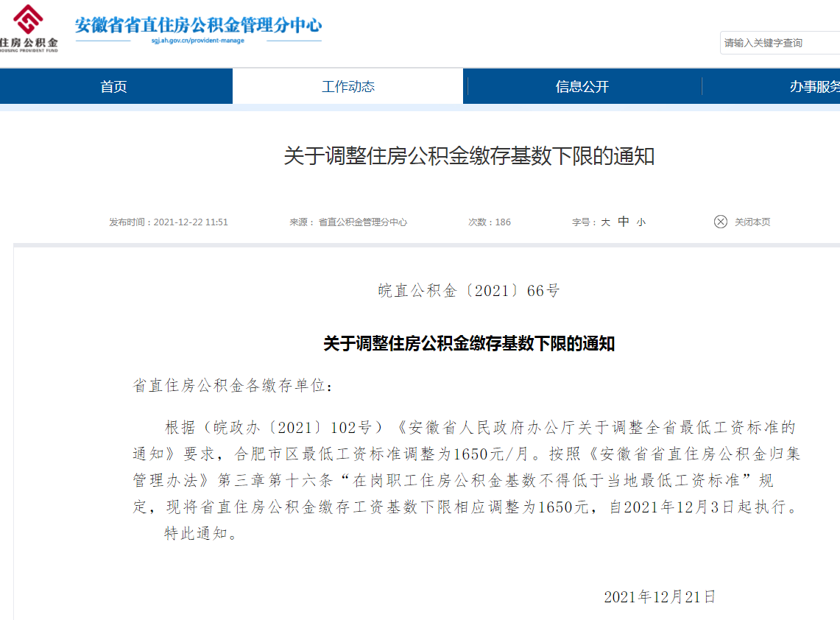Focus the keyword search input box
The height and width of the screenshot is (620, 840).
779,43
